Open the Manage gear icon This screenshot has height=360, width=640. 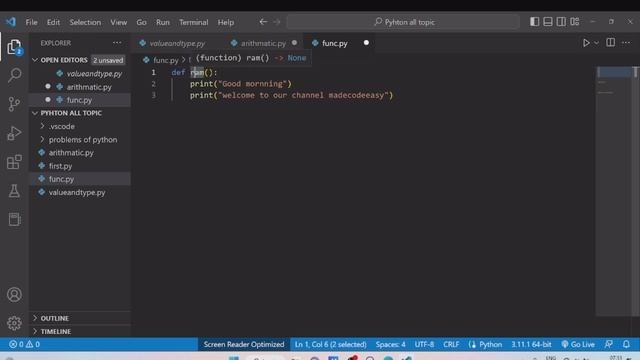pyautogui.click(x=14, y=323)
